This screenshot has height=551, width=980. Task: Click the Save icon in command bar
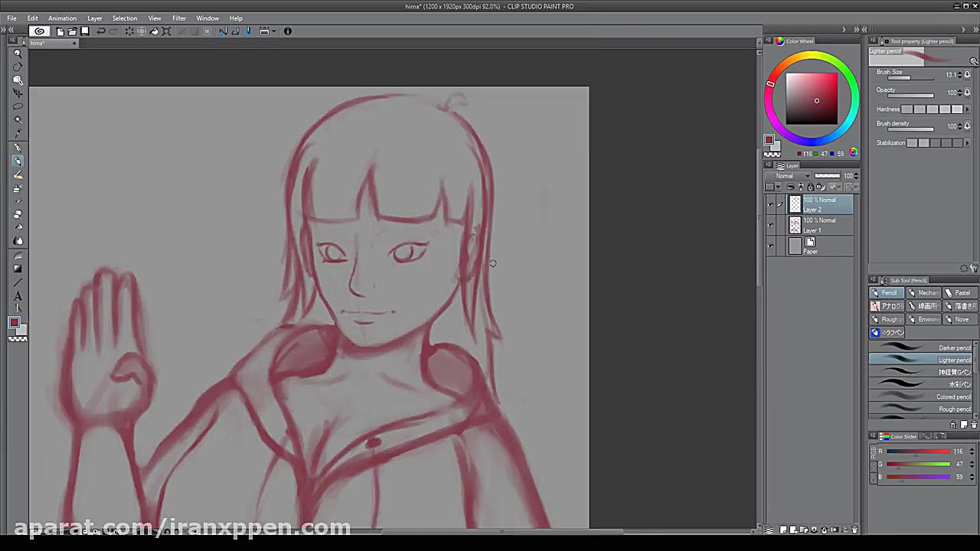85,31
